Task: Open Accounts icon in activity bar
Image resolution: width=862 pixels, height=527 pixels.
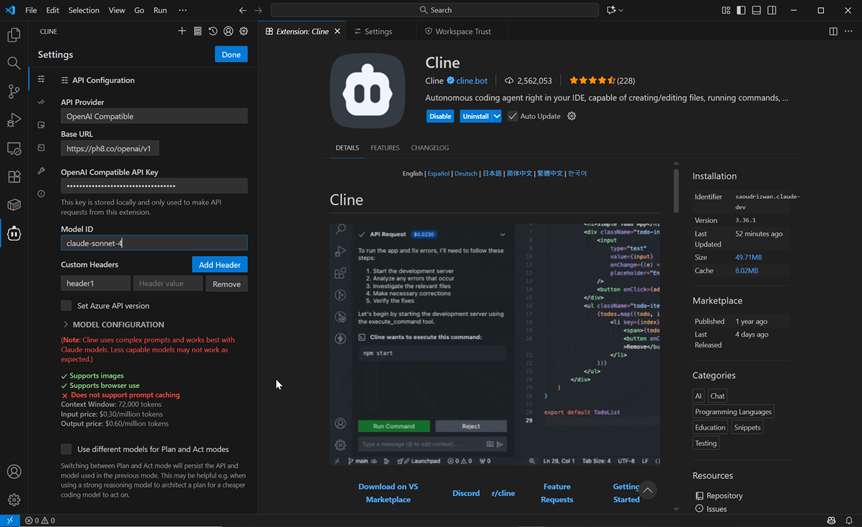Action: point(14,471)
